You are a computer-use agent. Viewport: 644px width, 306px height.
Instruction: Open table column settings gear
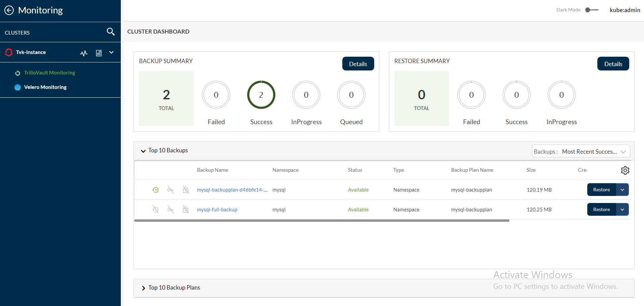(625, 170)
